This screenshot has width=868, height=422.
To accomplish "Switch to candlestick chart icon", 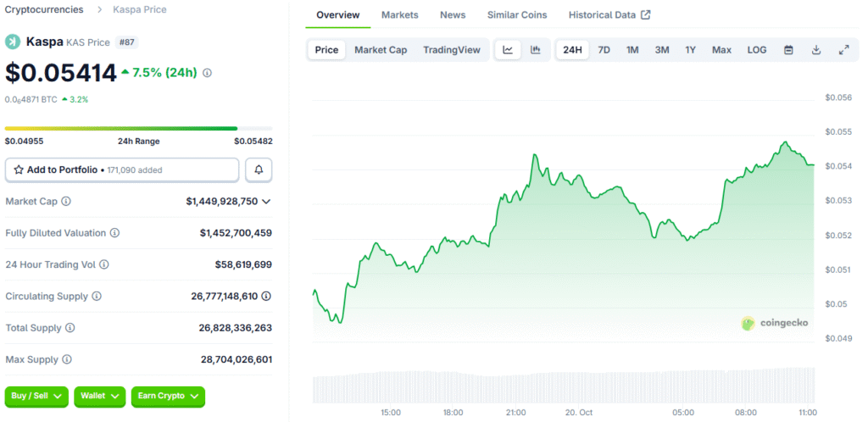I will coord(536,50).
